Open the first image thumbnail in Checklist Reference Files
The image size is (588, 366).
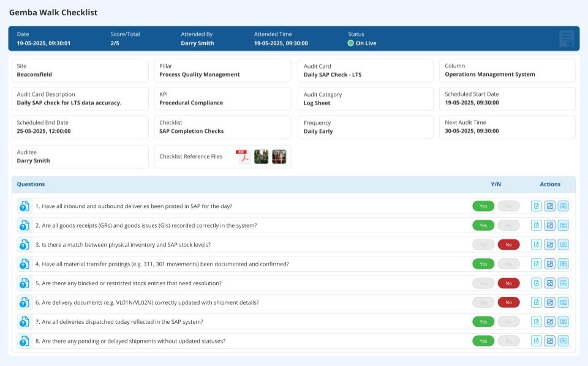[x=261, y=156]
